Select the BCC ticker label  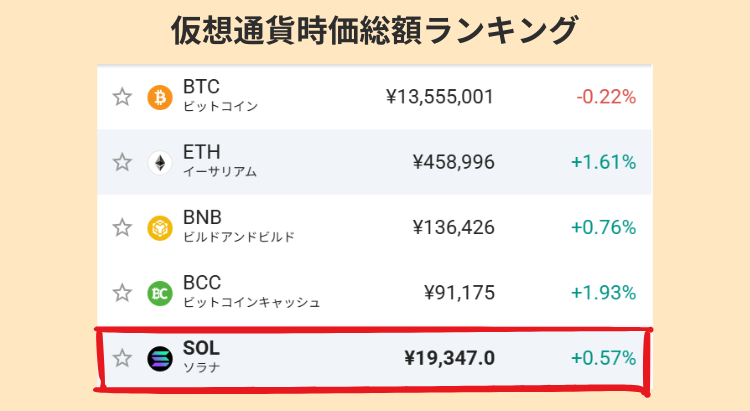tap(202, 283)
